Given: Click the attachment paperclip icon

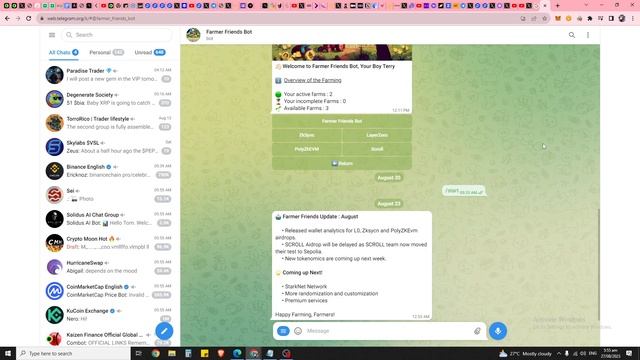Looking at the screenshot, I should pos(477,331).
